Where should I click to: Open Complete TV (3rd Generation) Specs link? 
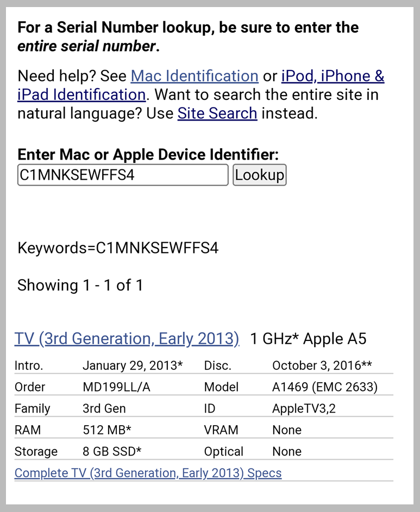(x=148, y=473)
